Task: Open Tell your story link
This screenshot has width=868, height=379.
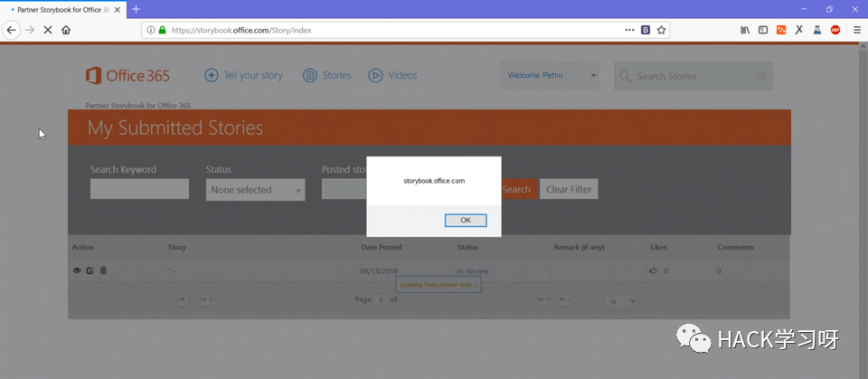Action: click(243, 75)
